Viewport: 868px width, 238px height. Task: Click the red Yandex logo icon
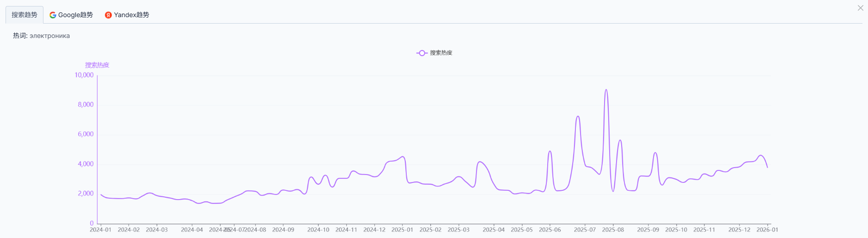[x=108, y=15]
